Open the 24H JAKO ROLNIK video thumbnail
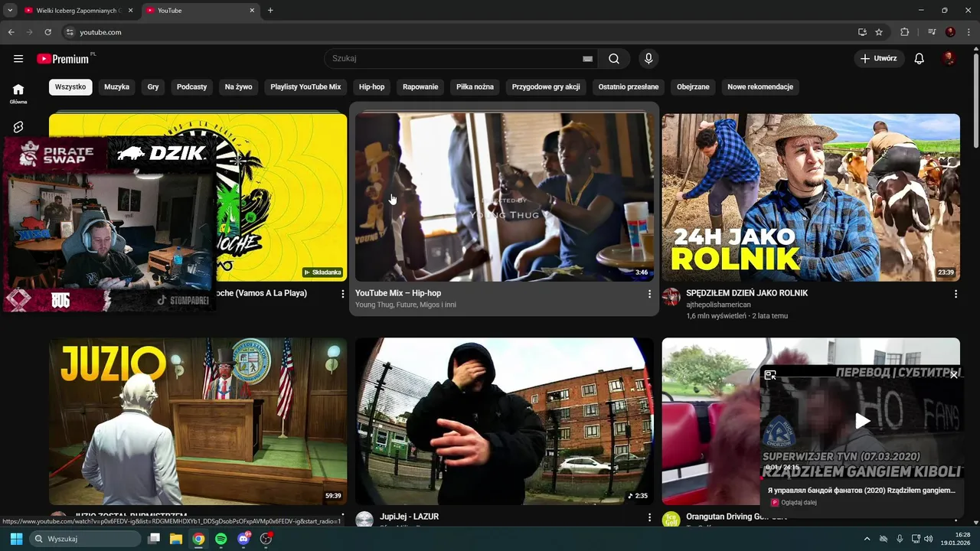Screen dimensions: 980x551 coord(811,197)
